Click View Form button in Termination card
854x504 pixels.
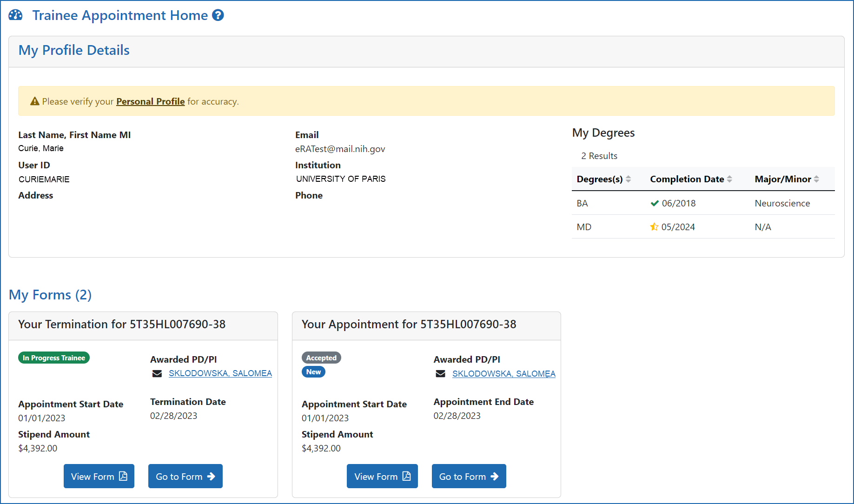(99, 476)
